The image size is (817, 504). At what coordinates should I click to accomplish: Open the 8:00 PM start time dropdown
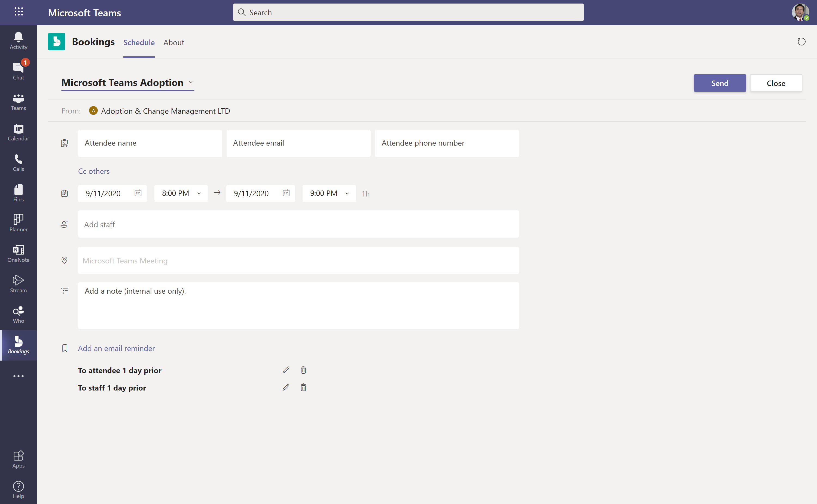click(x=199, y=193)
